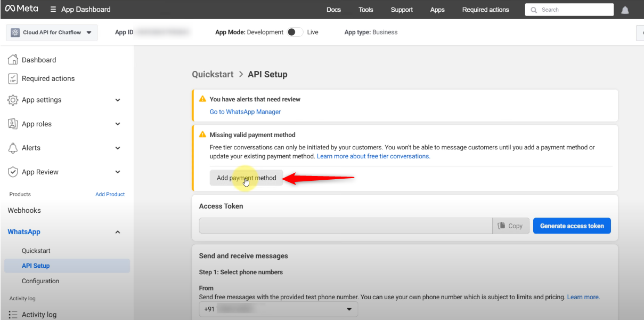Viewport: 644px width, 320px height.
Task: Open the Support menu
Action: (x=402, y=10)
